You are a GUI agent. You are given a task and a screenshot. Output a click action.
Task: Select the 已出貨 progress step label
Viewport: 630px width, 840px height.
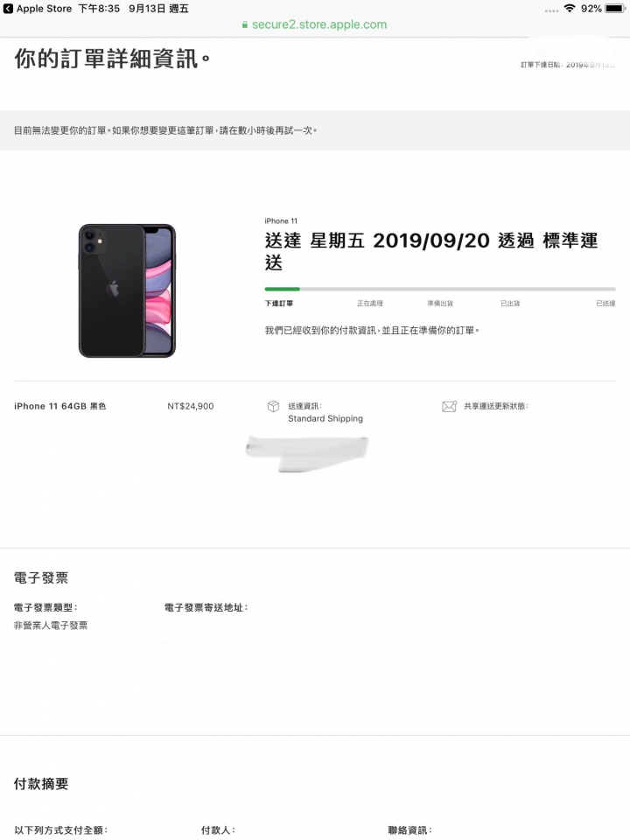(510, 304)
